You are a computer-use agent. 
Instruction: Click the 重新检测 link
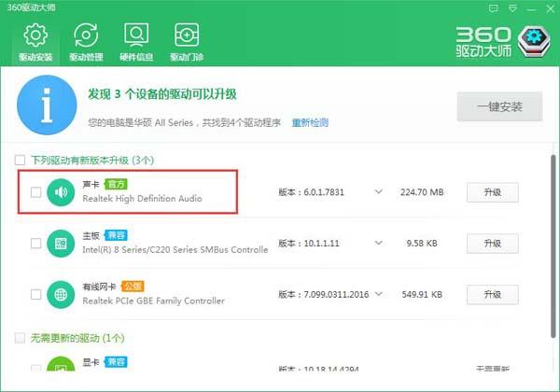pyautogui.click(x=310, y=123)
